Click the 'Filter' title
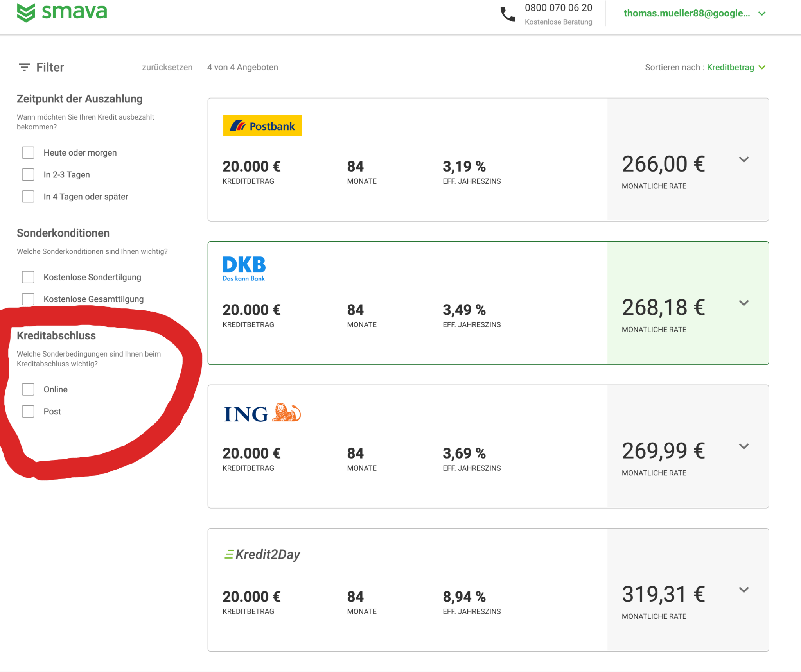Screen dimensions: 801x672 click(50, 67)
